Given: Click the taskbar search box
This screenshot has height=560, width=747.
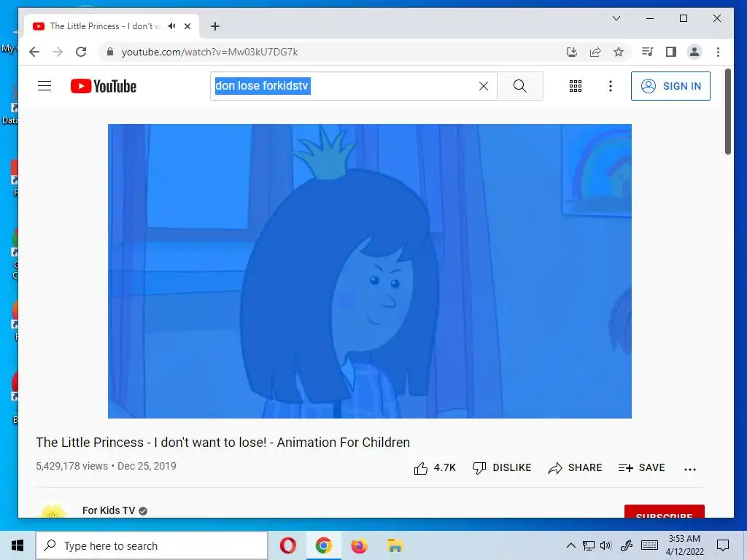Looking at the screenshot, I should point(152,545).
